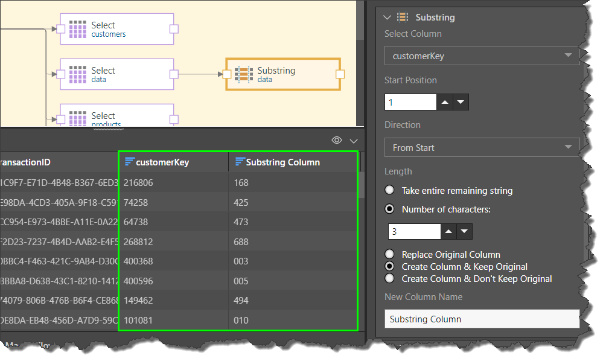Click the Substring panel header icon

403,18
